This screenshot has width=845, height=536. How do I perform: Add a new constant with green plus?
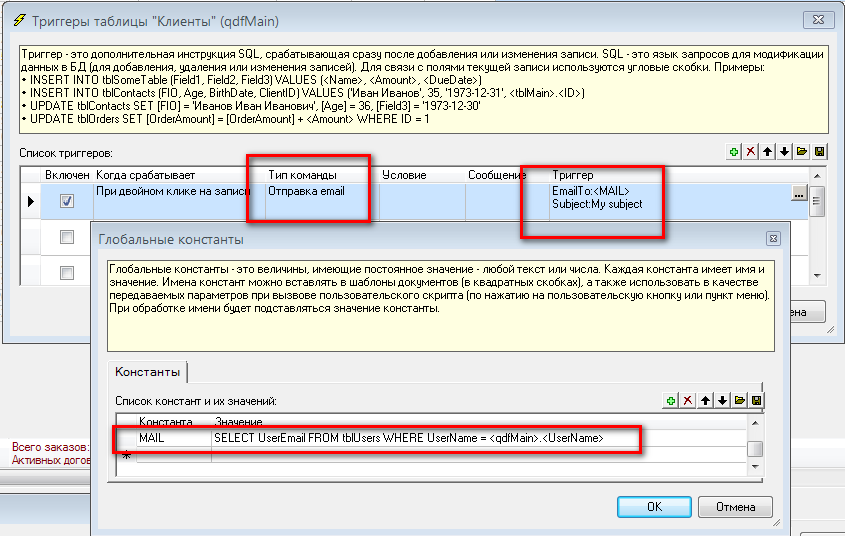[x=671, y=400]
